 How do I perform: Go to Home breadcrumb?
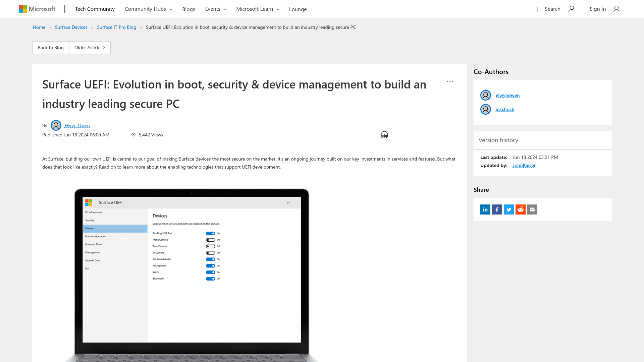[x=39, y=27]
